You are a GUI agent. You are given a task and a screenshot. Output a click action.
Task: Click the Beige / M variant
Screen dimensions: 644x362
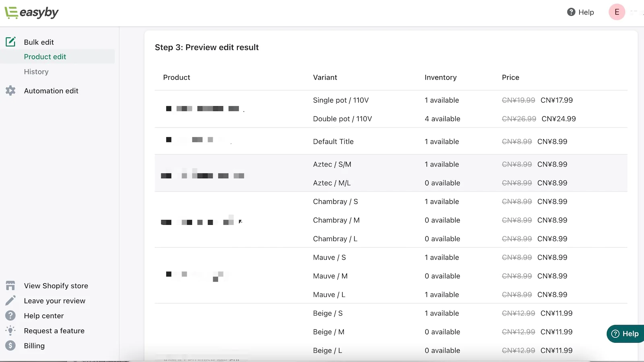click(x=329, y=332)
